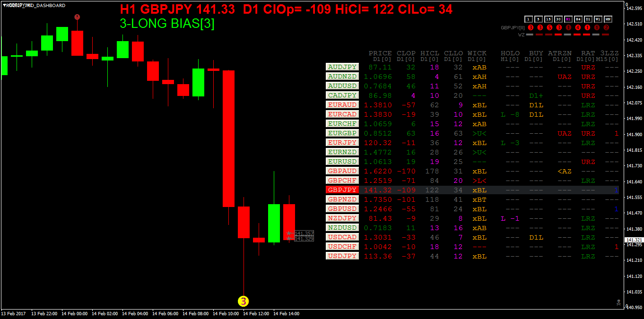This screenshot has height=319, width=644.
Task: Select the active red GBPJPY symbol button
Action: pyautogui.click(x=342, y=190)
